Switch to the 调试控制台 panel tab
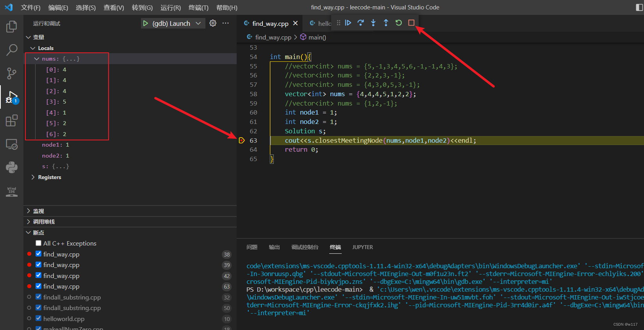This screenshot has width=644, height=330. click(305, 247)
